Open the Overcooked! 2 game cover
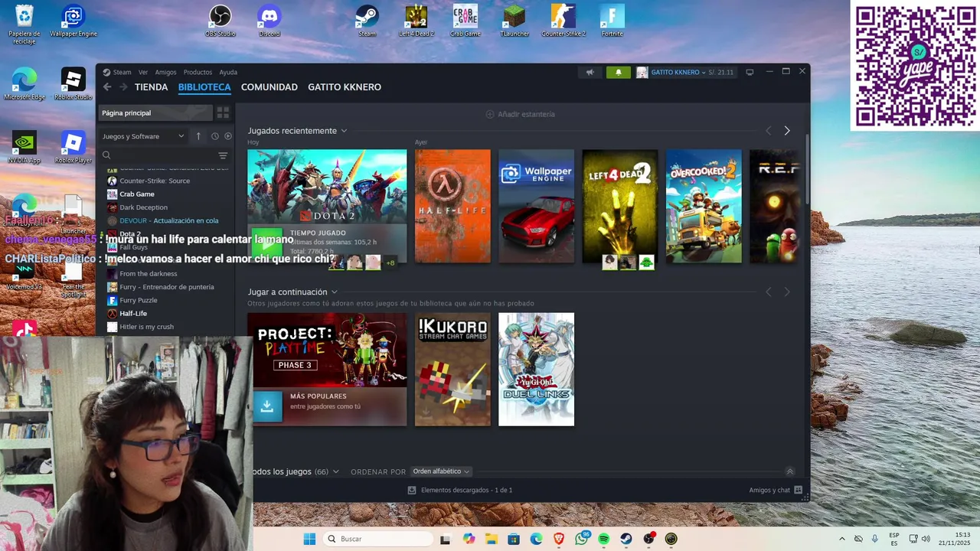980x551 pixels. tap(704, 206)
